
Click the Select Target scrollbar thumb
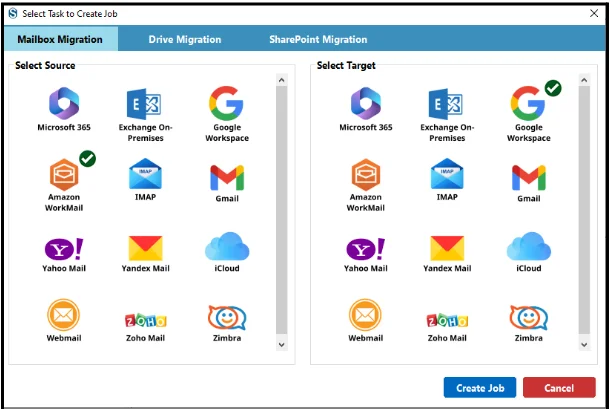[x=584, y=210]
